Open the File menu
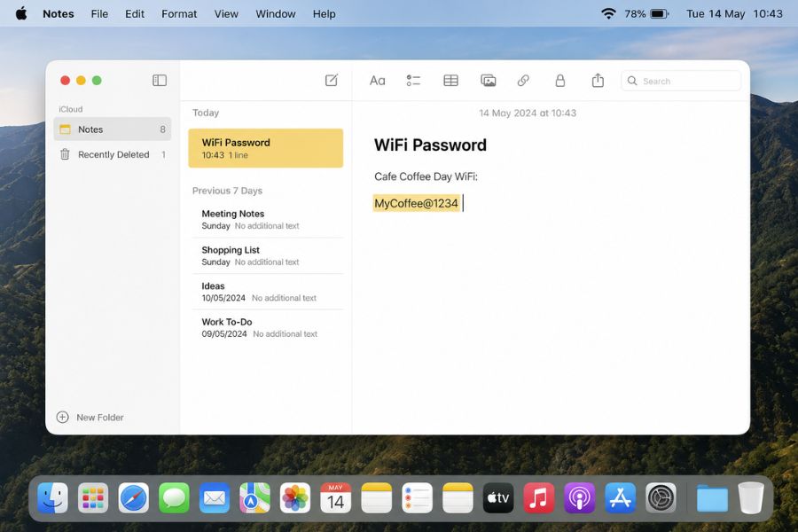Viewport: 798px width, 532px height. click(x=99, y=14)
